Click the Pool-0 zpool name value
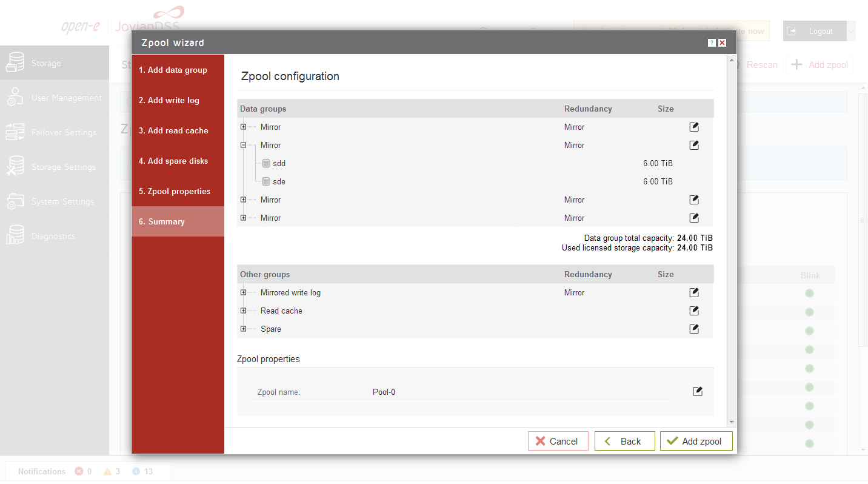This screenshot has width=868, height=484. (384, 392)
